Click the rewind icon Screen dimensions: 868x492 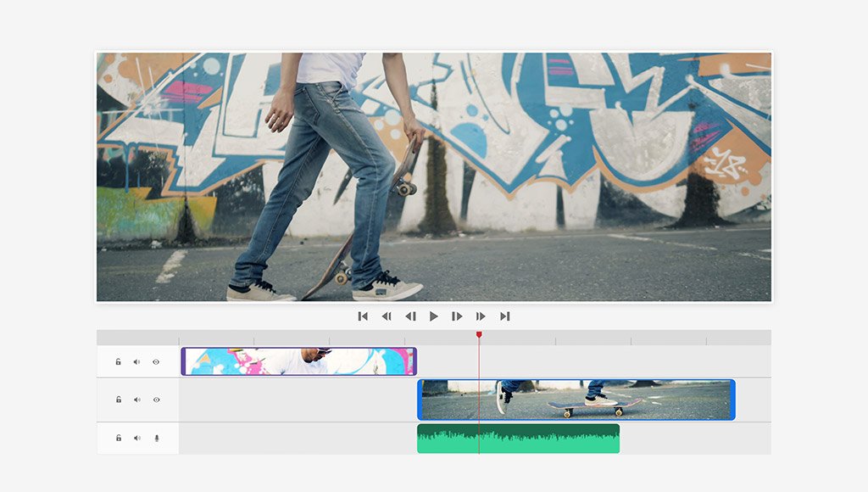click(387, 316)
